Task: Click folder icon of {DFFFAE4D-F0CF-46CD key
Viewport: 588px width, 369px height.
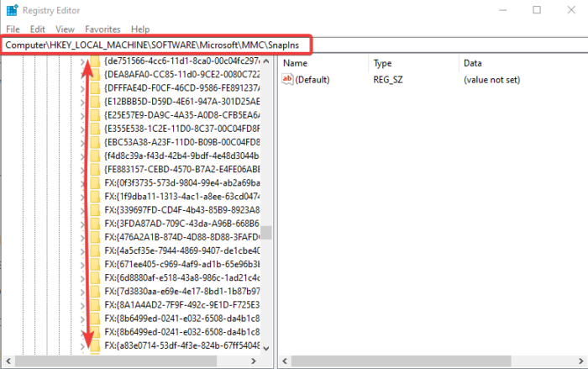Action: click(x=95, y=88)
